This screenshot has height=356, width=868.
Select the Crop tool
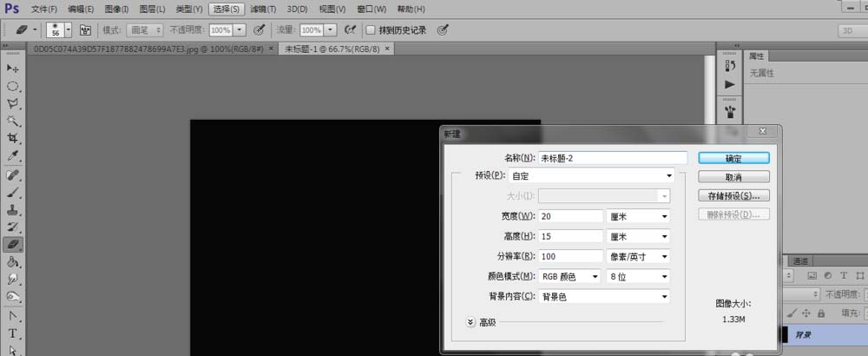pos(13,138)
